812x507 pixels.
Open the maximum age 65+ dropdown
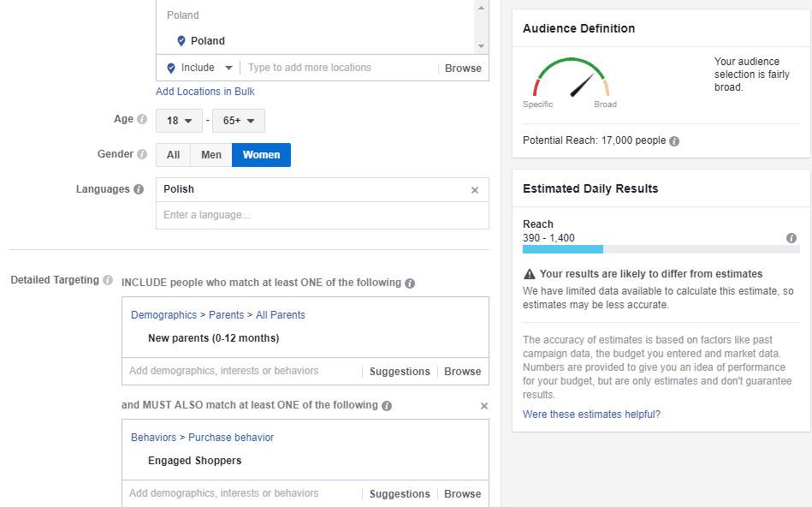coord(239,121)
